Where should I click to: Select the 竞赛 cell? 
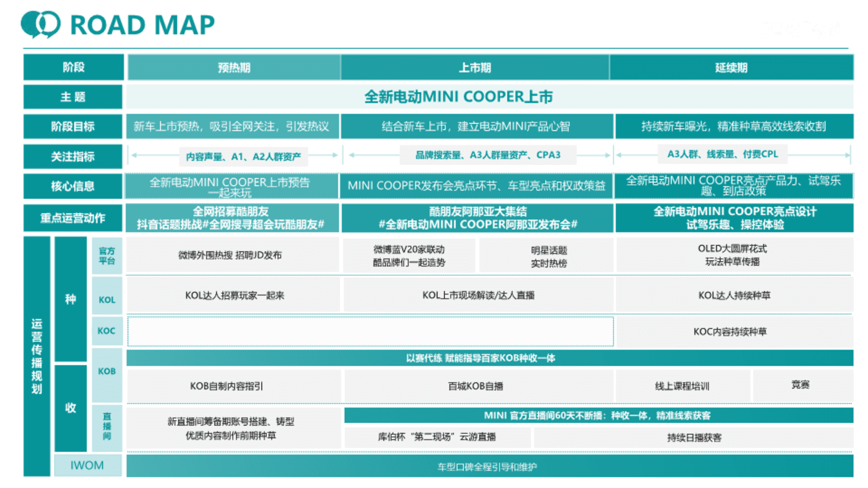pos(802,385)
